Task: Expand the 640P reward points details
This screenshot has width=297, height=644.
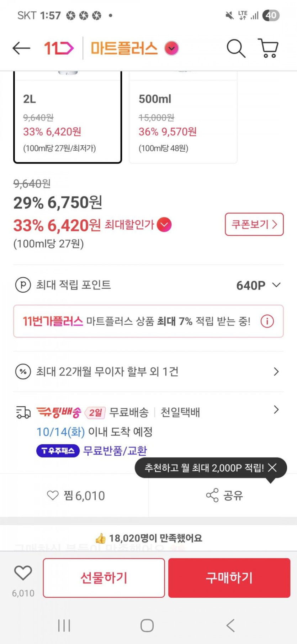Action: tap(276, 285)
